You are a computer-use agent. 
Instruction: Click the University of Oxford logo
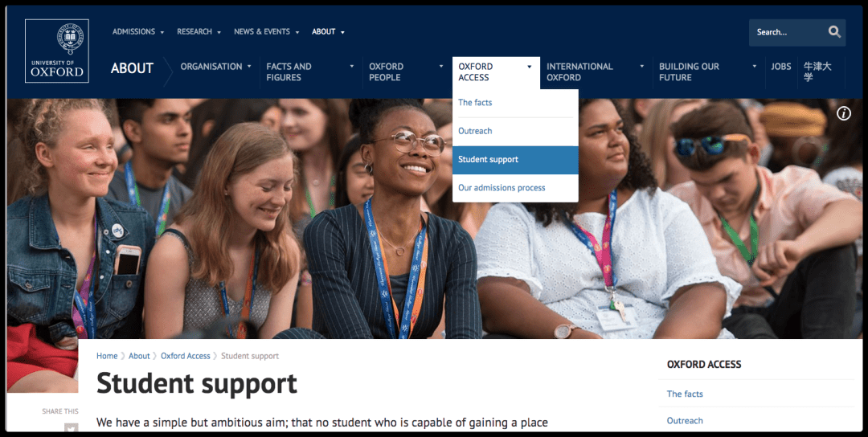[x=57, y=51]
